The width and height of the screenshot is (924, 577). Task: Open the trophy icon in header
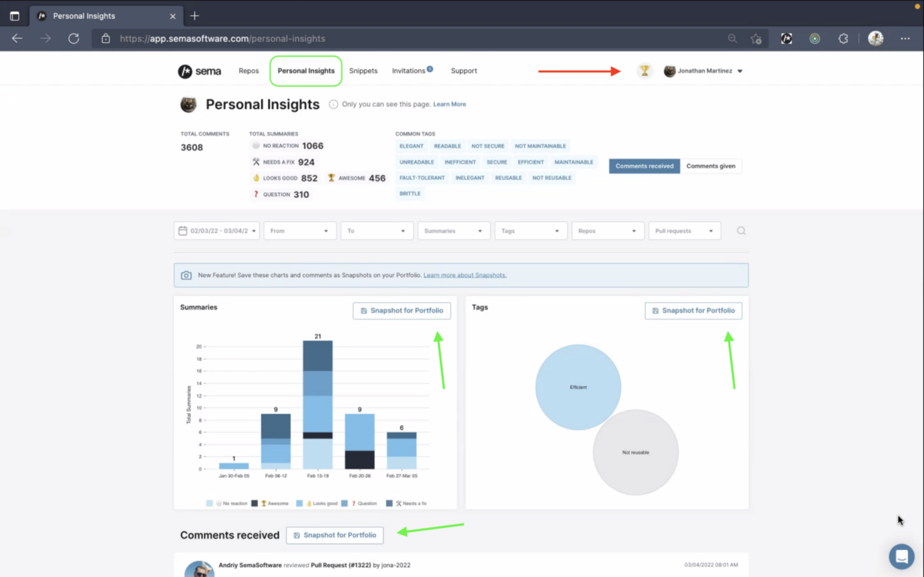click(645, 71)
